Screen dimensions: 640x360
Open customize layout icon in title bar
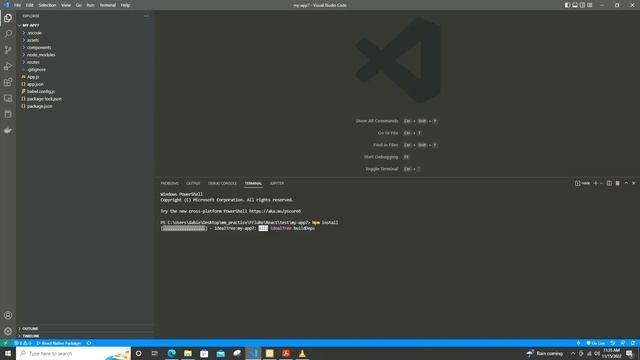coord(590,5)
